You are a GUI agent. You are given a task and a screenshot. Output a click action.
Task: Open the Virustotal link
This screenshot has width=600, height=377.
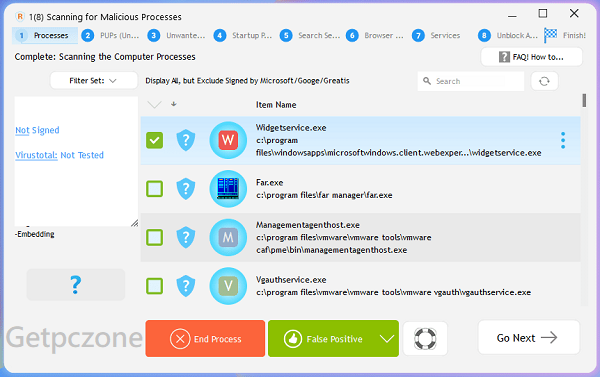coord(36,155)
